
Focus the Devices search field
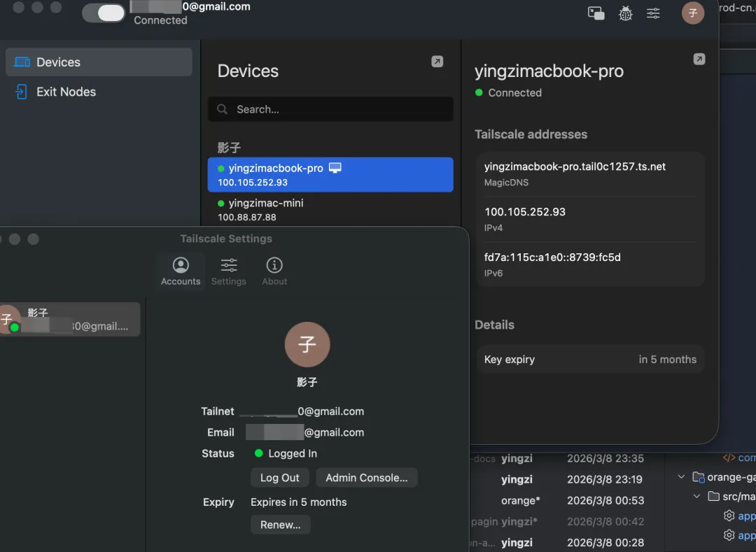(330, 109)
